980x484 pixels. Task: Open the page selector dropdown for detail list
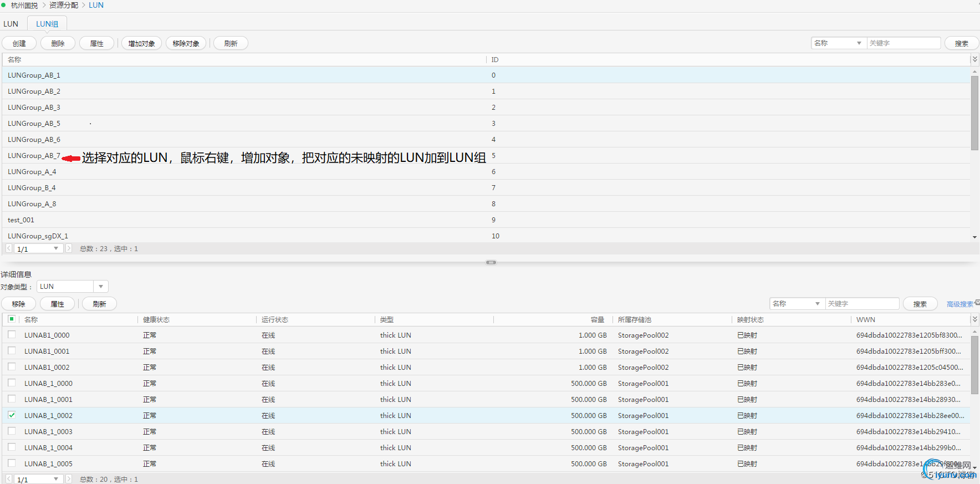click(x=38, y=480)
